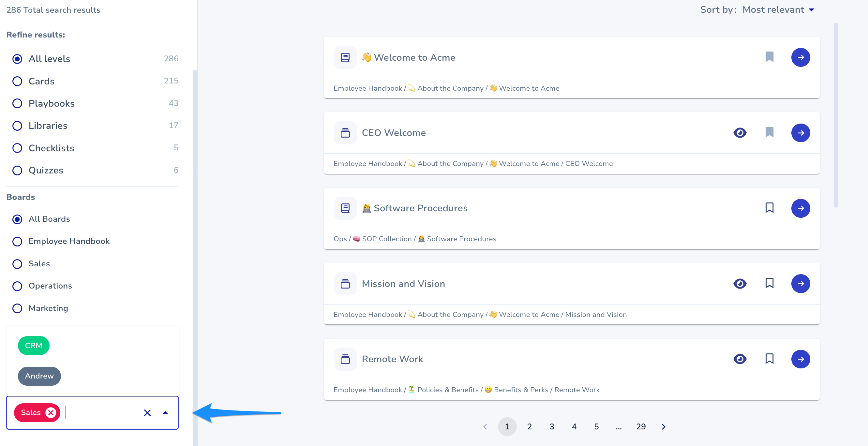This screenshot has height=446, width=868.
Task: Collapse the tags dropdown caret
Action: coord(165,413)
